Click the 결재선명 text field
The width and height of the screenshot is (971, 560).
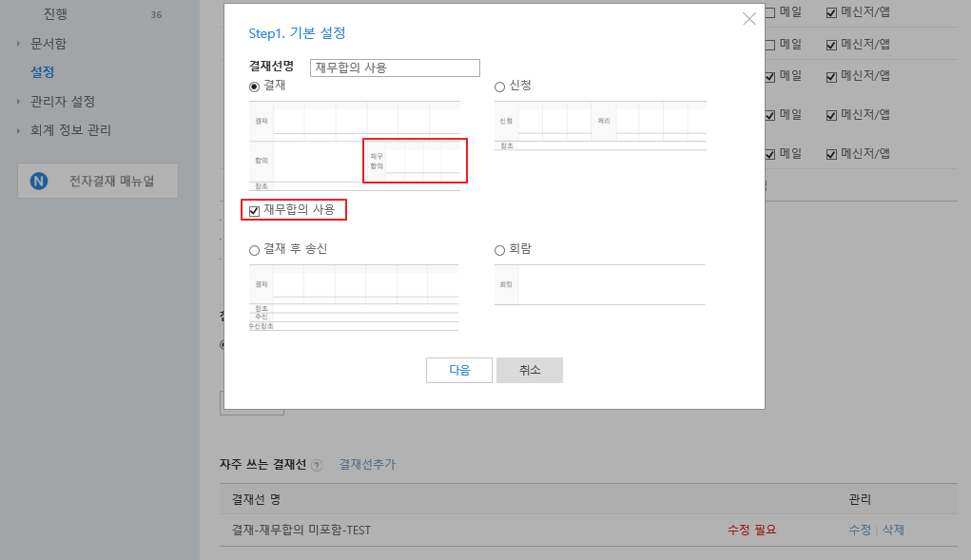click(x=395, y=68)
